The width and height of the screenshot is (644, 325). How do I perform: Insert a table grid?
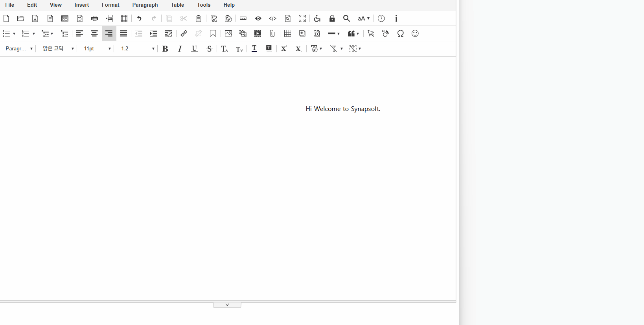(288, 33)
